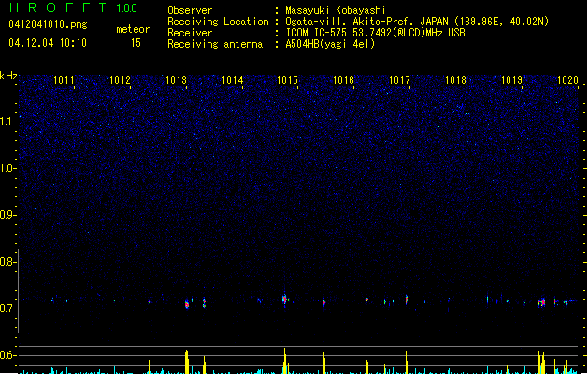
Task: Click the version number 1.0.0
Action: 127,8
